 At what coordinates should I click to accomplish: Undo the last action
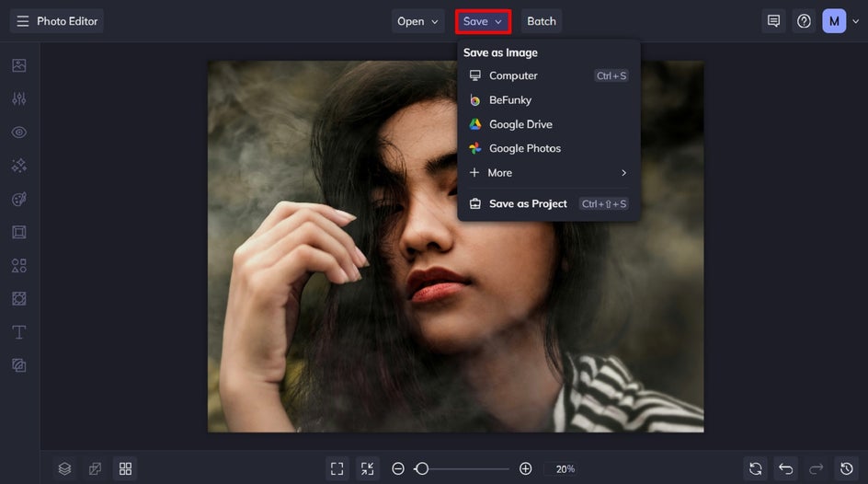pos(786,469)
